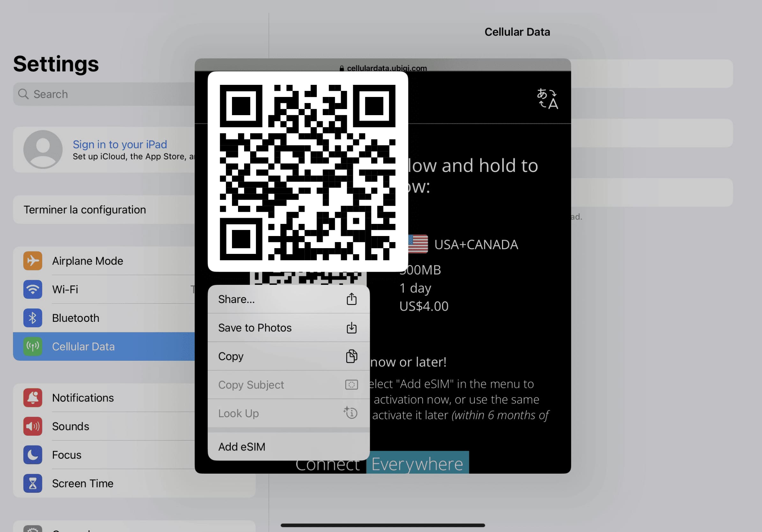The image size is (762, 532).
Task: Select Copy Subject menu entry
Action: pos(288,385)
